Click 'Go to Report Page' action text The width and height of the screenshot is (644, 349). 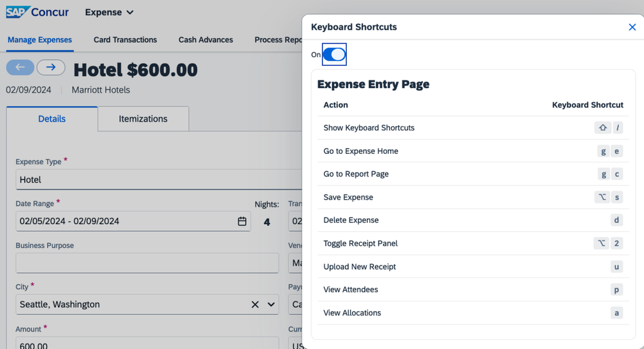(x=356, y=174)
